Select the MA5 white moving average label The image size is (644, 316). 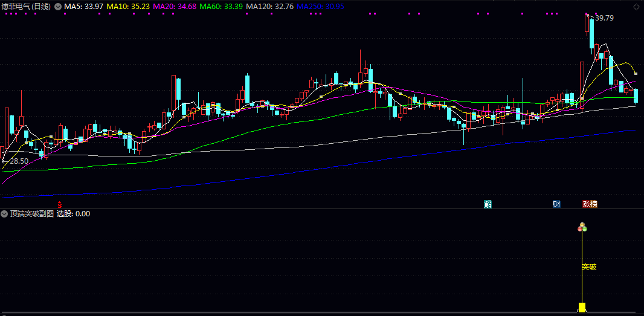click(x=83, y=7)
